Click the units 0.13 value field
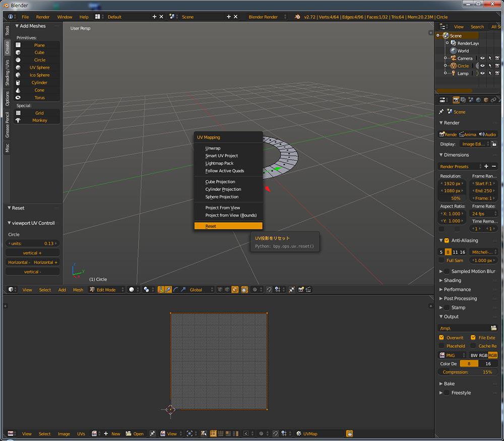This screenshot has height=441, width=504. coord(32,243)
